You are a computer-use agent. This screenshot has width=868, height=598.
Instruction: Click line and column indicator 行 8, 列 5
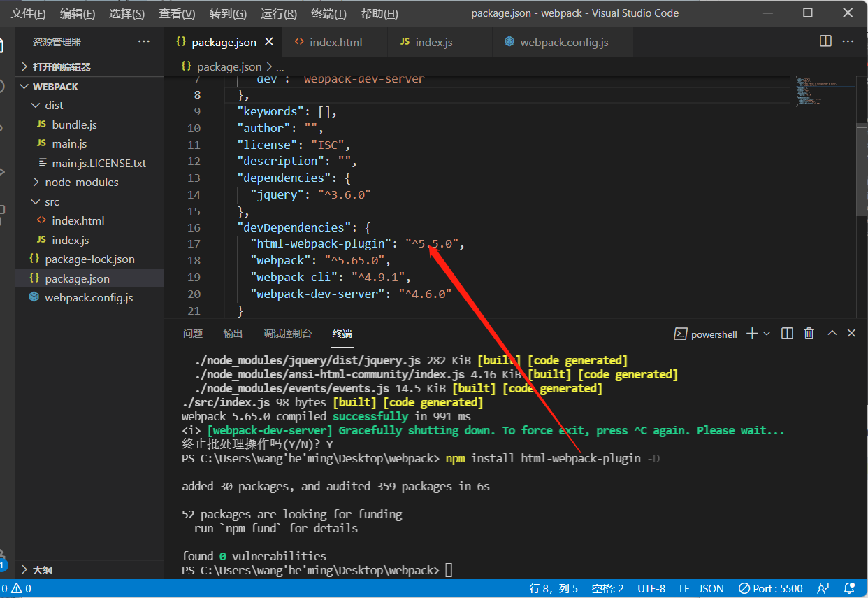click(554, 589)
